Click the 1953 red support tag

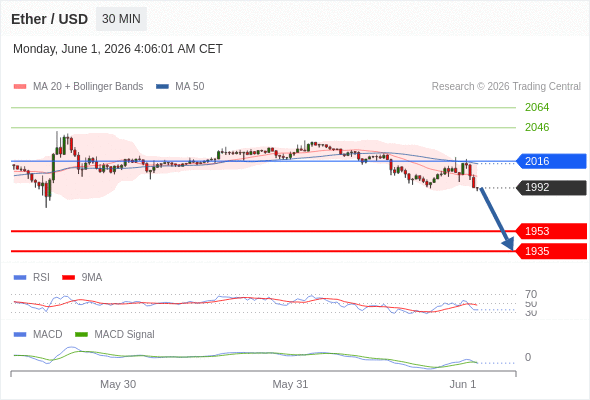click(x=551, y=231)
